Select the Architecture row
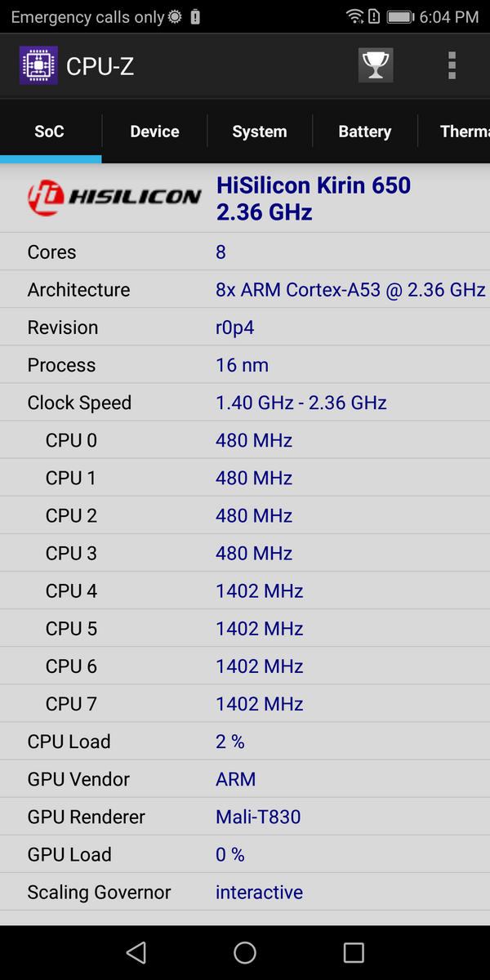This screenshot has height=980, width=490. (245, 290)
